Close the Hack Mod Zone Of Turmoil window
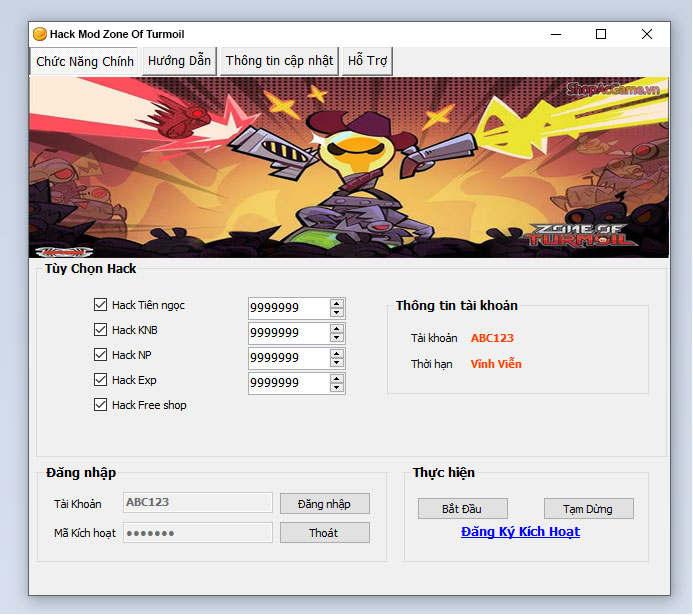This screenshot has height=616, width=693. coord(647,34)
